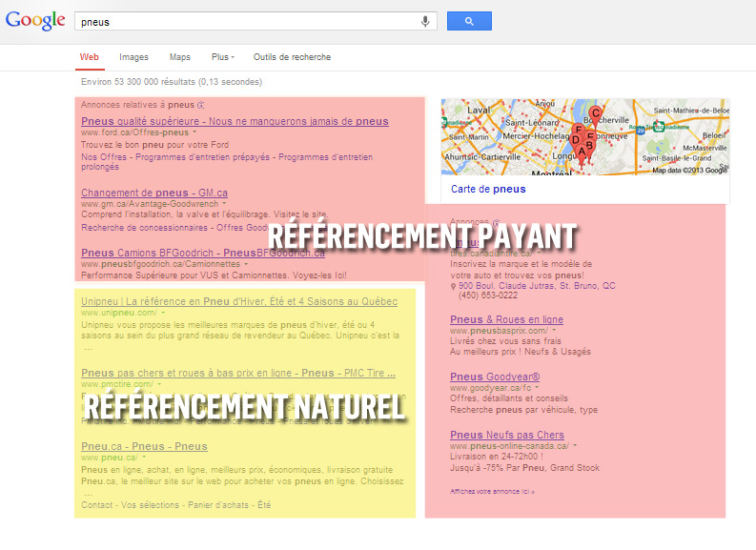Open Pneus & Roues en ligne ad
756x550 pixels.
pyautogui.click(x=507, y=319)
